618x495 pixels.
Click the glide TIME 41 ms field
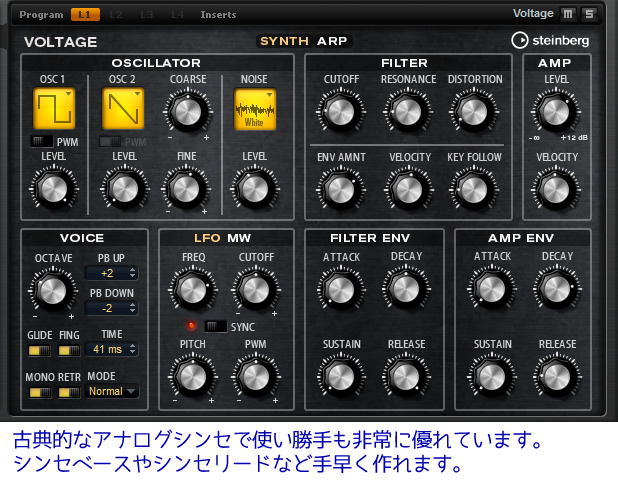click(112, 349)
